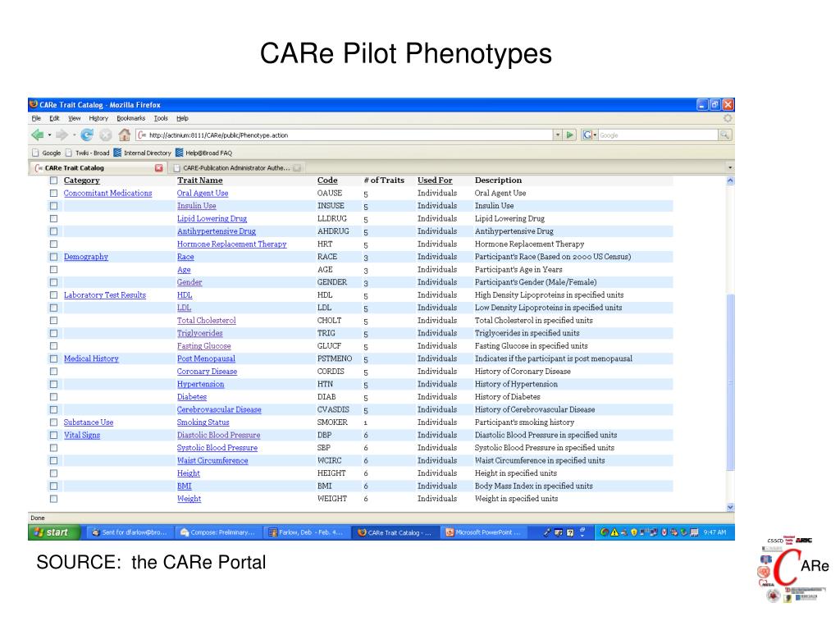Switch to CARE-Publication Administrator tab
Viewport: 840px width, 630px height.
click(237, 167)
